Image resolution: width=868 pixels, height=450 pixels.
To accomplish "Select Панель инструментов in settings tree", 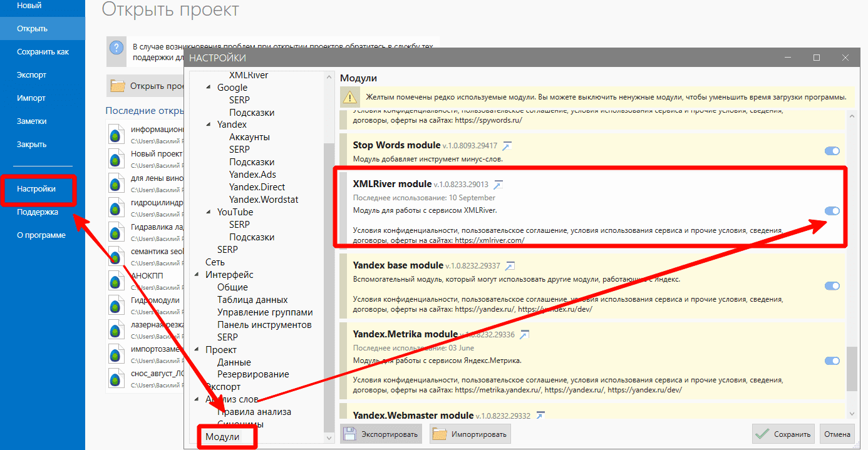I will [264, 325].
